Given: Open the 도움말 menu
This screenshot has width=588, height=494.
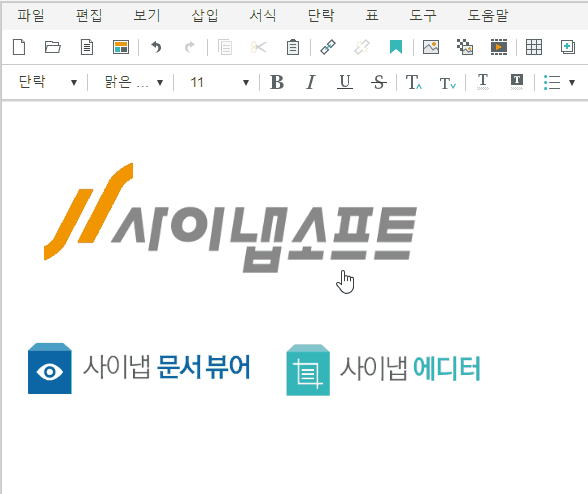Looking at the screenshot, I should [488, 16].
